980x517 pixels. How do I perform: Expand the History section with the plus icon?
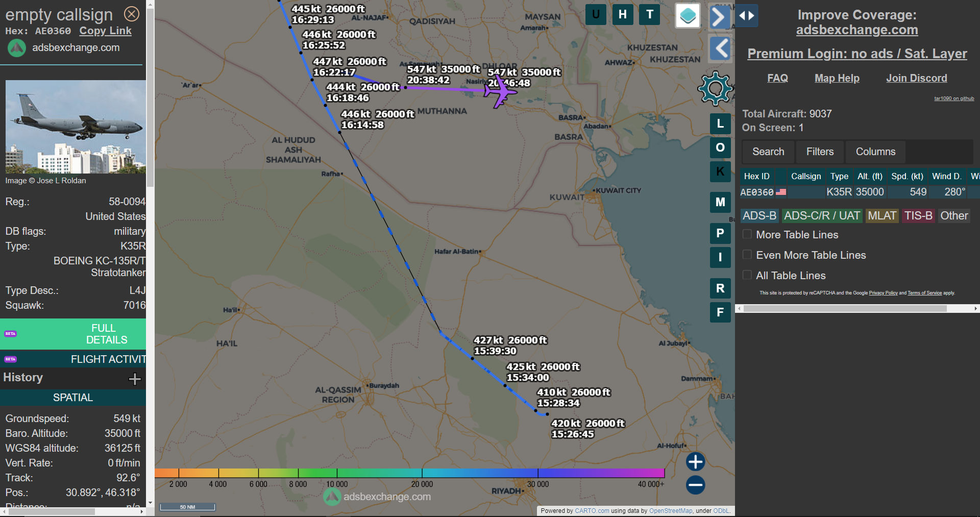click(135, 379)
